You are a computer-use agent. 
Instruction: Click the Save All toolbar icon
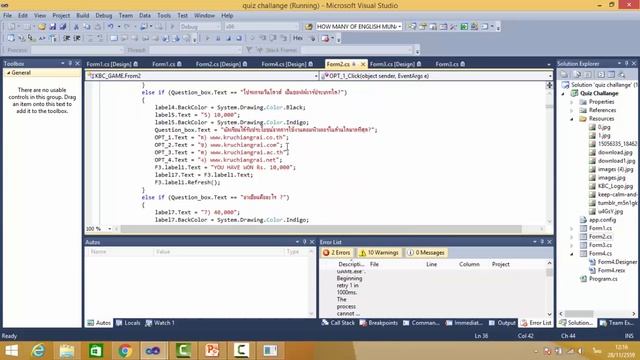(x=63, y=27)
